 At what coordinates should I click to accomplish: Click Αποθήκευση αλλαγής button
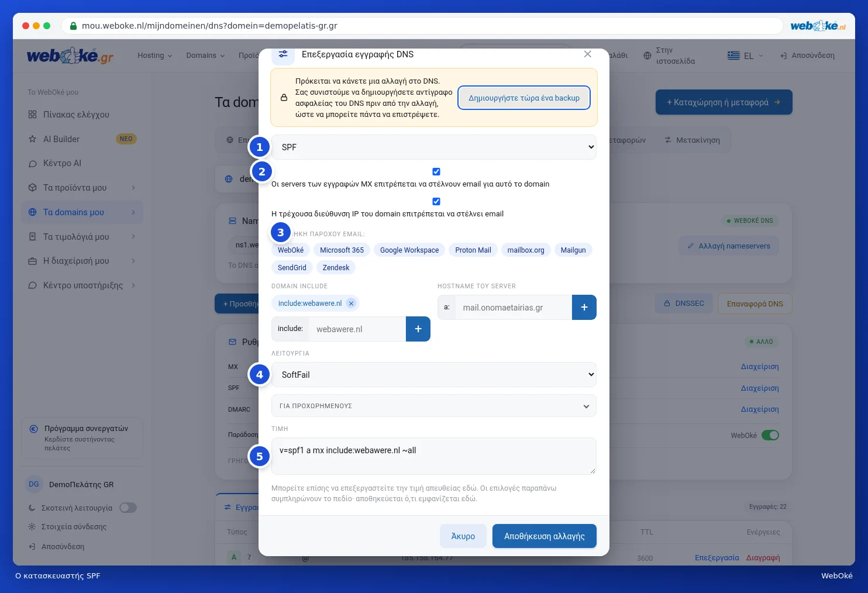pyautogui.click(x=545, y=536)
